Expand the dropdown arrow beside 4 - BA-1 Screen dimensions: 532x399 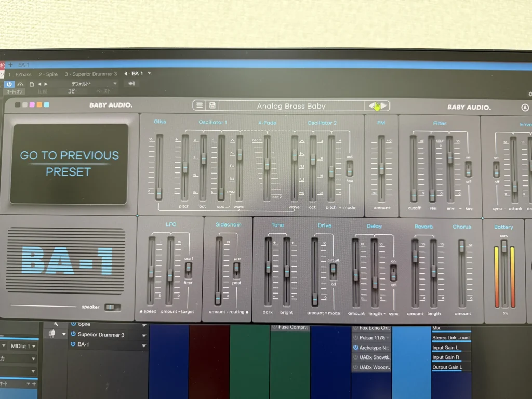point(150,74)
